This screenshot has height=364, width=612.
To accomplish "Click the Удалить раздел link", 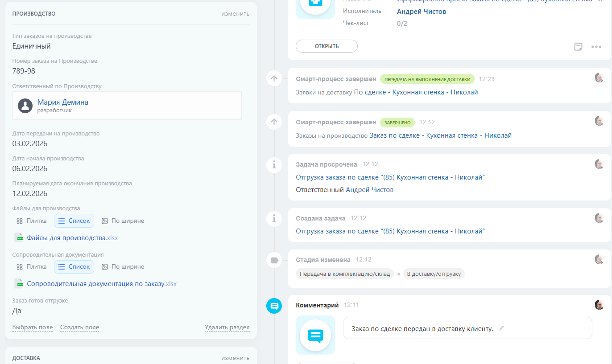I will point(227,327).
